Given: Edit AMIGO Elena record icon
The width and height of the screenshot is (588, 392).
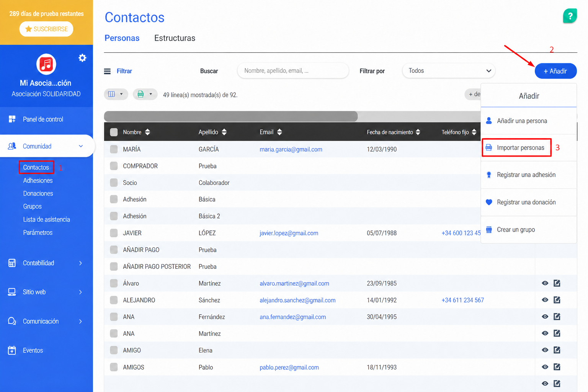Looking at the screenshot, I should point(557,350).
